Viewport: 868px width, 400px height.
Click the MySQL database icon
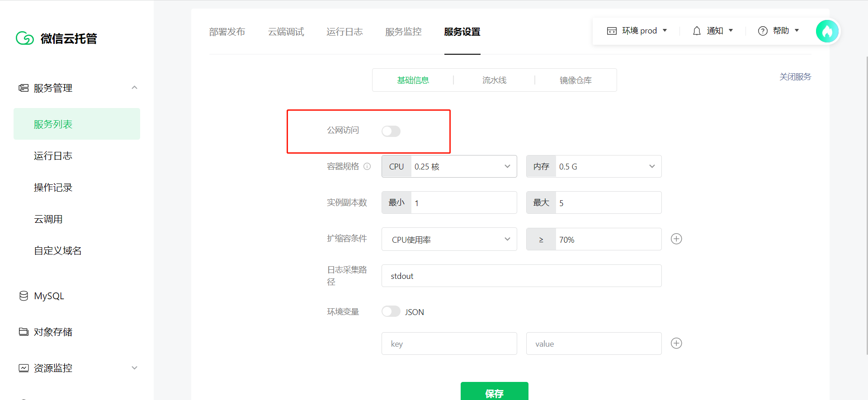pyautogui.click(x=24, y=296)
